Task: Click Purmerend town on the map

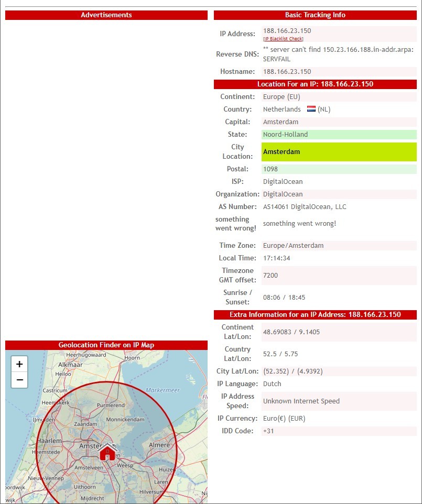Action: 111,405
